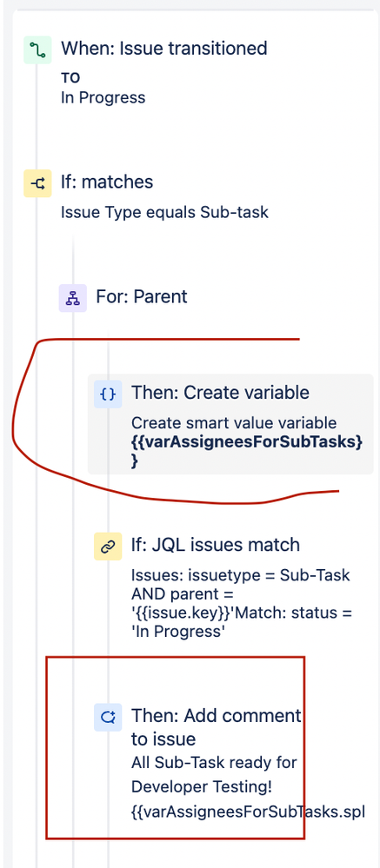Click the purple For Parent branch icon
This screenshot has height=868, width=380.
[72, 298]
